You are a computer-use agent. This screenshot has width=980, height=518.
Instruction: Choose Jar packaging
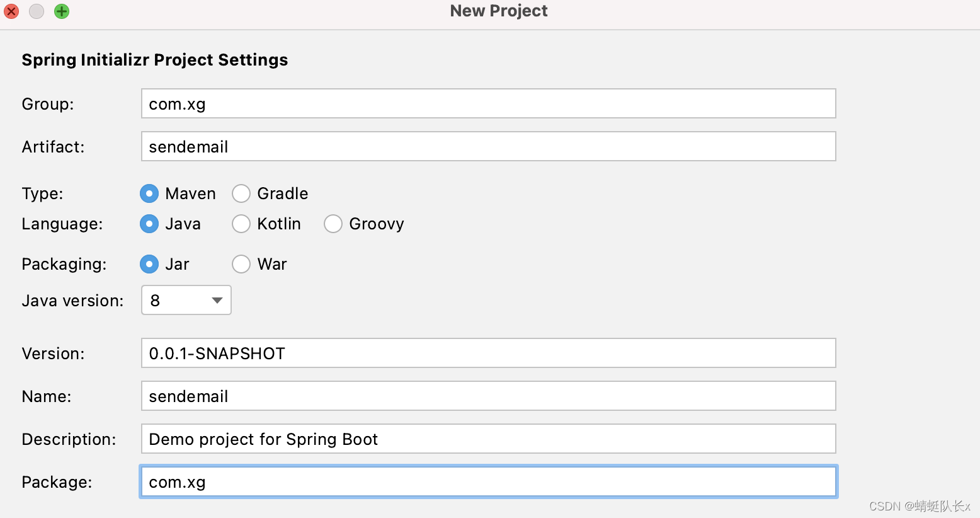click(149, 264)
